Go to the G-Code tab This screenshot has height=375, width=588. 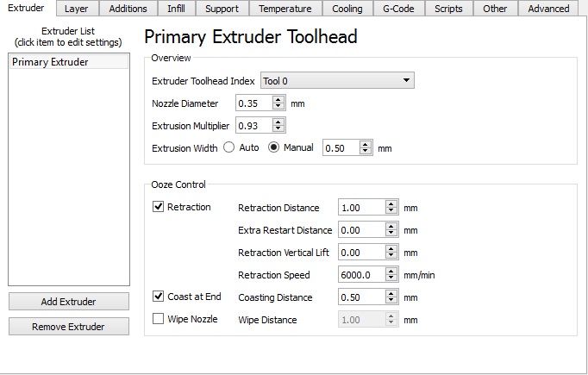click(397, 9)
